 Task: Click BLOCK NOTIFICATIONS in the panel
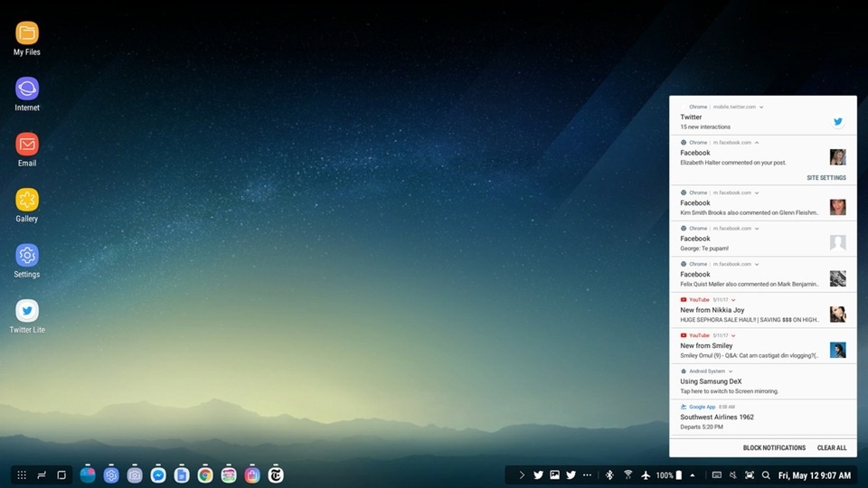774,447
